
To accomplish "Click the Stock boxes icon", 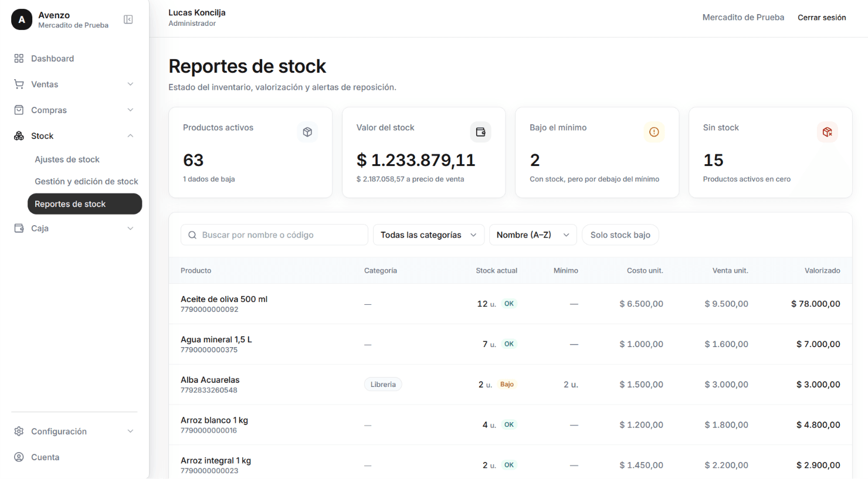I will click(x=19, y=136).
